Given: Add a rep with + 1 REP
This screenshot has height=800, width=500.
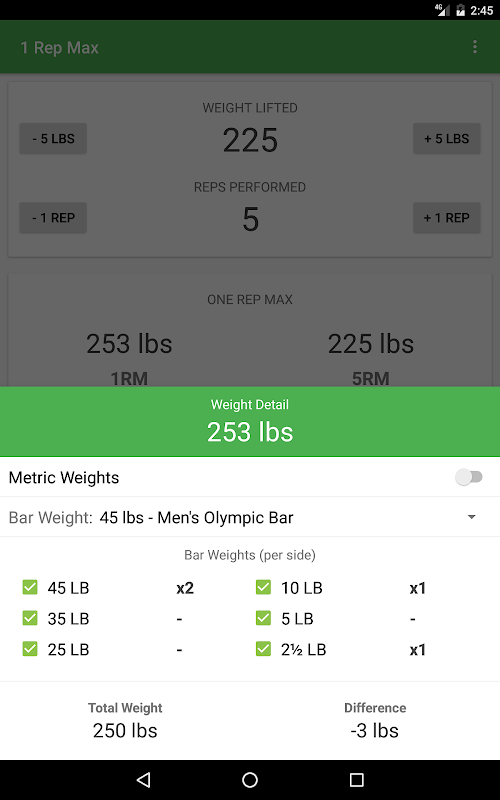Looking at the screenshot, I should pos(446,217).
